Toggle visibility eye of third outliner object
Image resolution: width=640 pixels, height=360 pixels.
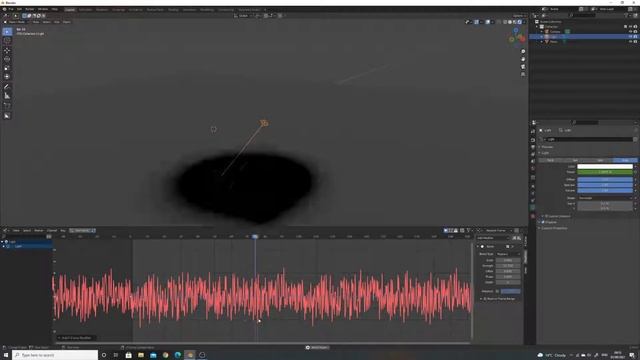pyautogui.click(x=630, y=42)
